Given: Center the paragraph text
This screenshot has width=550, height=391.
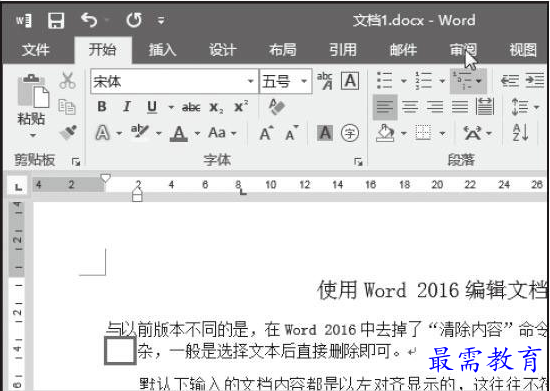Looking at the screenshot, I should (x=410, y=107).
